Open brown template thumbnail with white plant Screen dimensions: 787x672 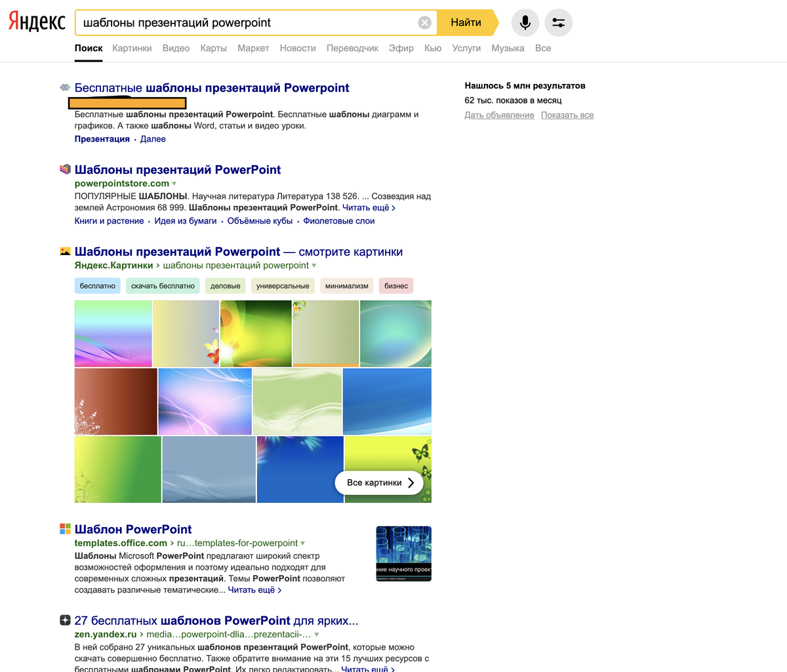[116, 402]
